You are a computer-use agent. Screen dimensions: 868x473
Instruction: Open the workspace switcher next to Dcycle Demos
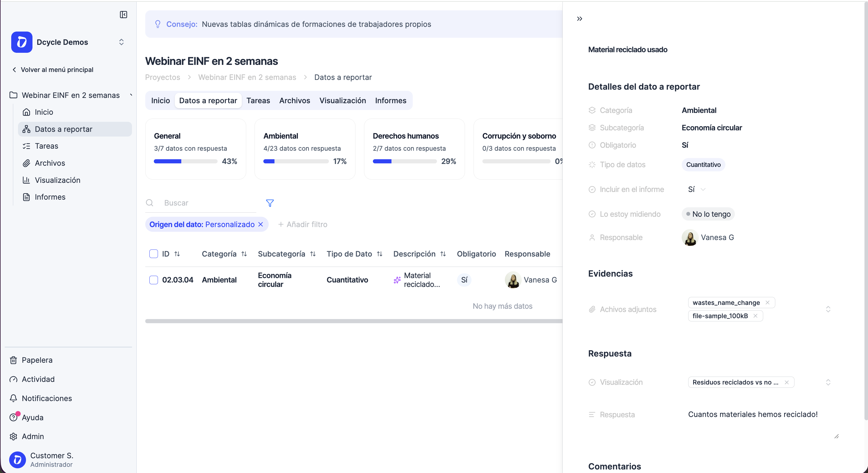pos(121,42)
